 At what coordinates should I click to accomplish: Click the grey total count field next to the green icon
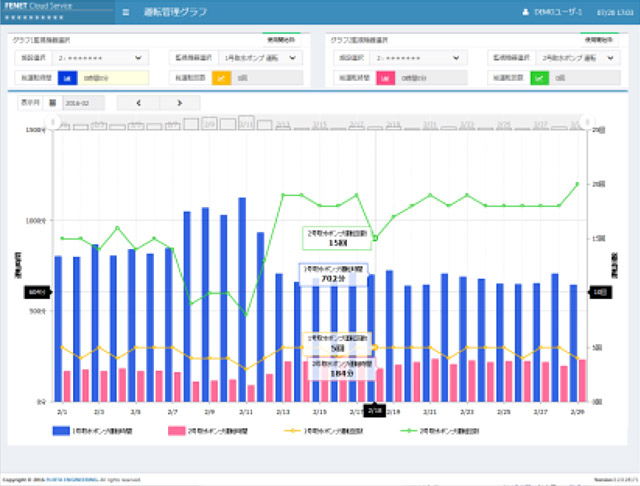point(585,78)
